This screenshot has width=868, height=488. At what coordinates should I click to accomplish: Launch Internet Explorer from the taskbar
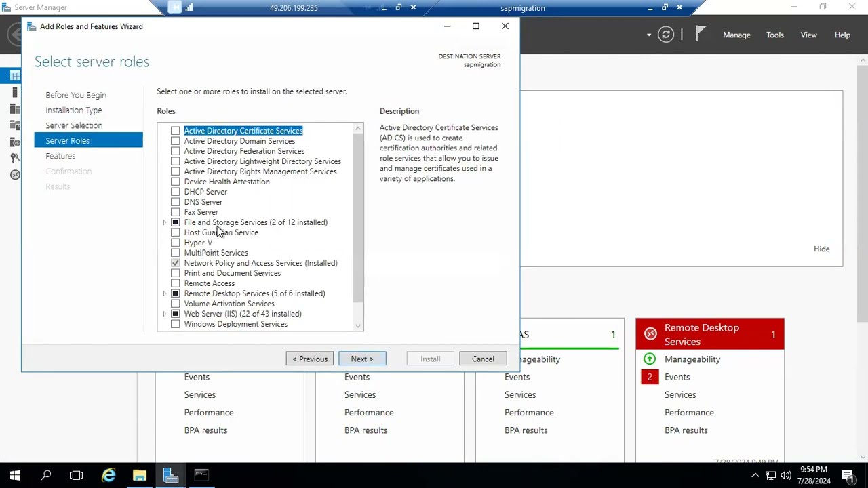pos(108,475)
